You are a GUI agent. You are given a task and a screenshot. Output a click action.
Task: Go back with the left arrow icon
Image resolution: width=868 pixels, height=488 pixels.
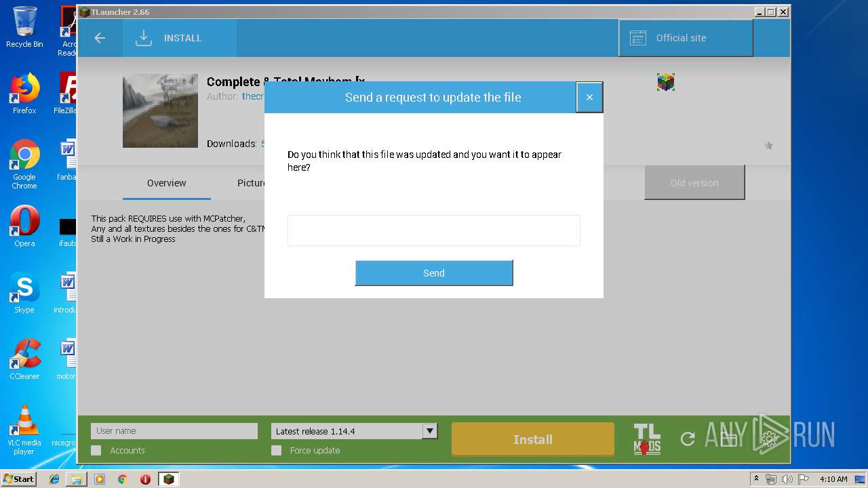click(x=100, y=38)
